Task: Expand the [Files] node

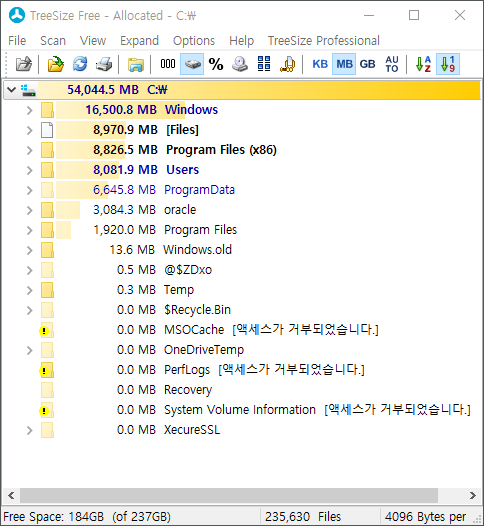Action: point(30,130)
